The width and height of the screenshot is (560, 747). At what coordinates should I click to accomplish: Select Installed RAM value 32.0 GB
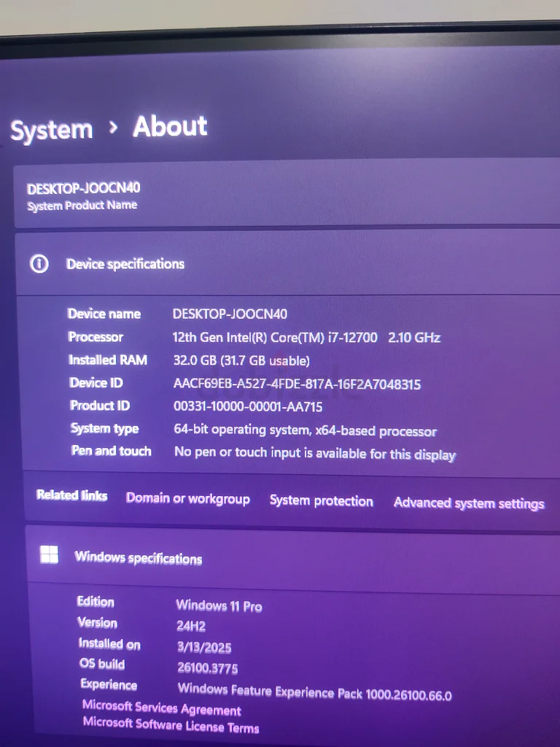(x=241, y=360)
